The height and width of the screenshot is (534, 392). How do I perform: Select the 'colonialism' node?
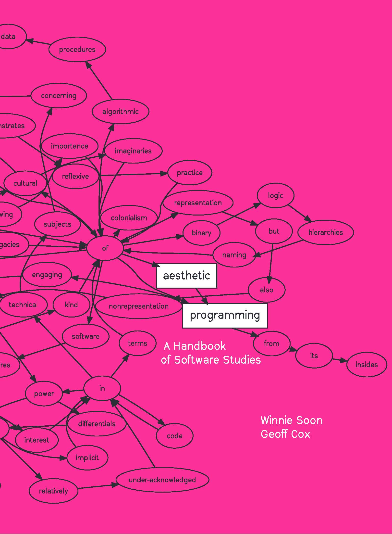point(129,218)
